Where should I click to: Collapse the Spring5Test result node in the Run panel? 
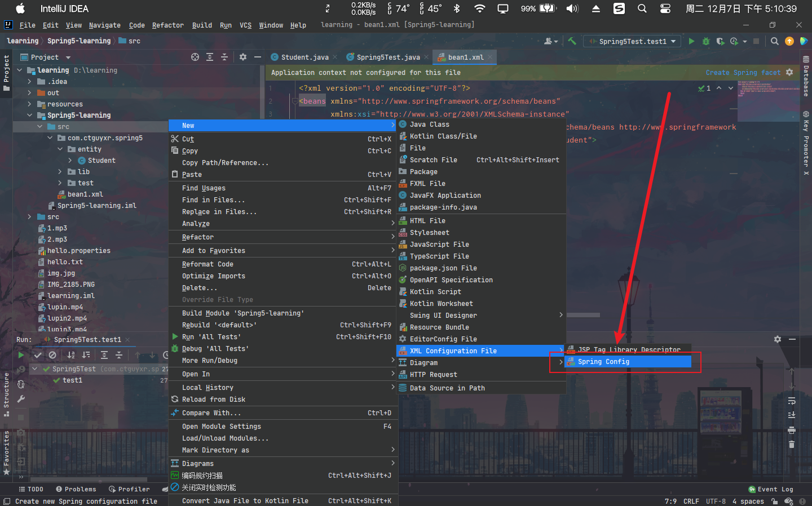coord(35,369)
